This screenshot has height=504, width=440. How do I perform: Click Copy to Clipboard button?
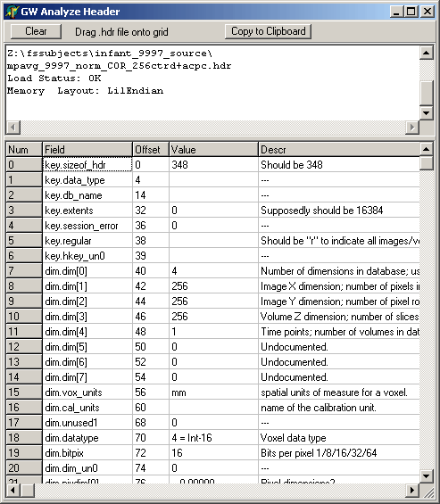point(268,31)
